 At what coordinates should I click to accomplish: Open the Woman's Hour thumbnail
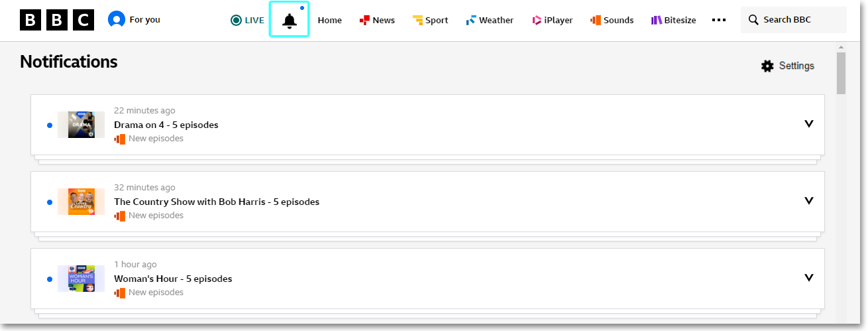tap(81, 279)
